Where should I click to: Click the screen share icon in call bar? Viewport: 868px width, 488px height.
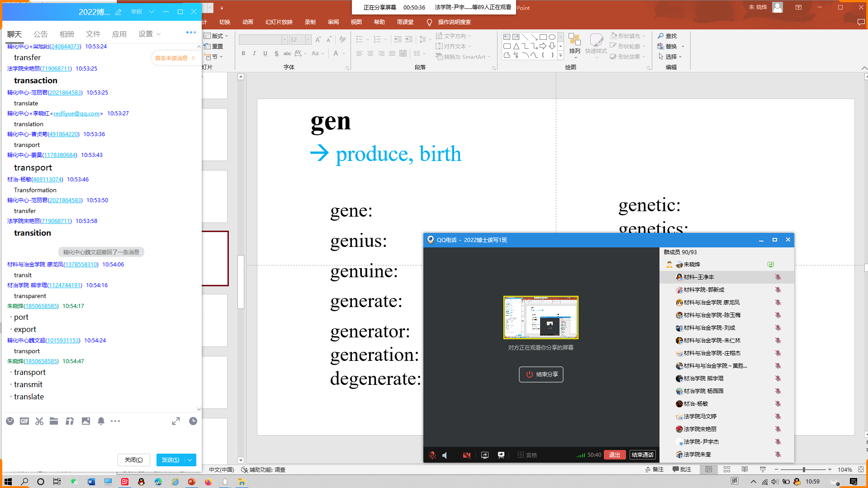485,455
